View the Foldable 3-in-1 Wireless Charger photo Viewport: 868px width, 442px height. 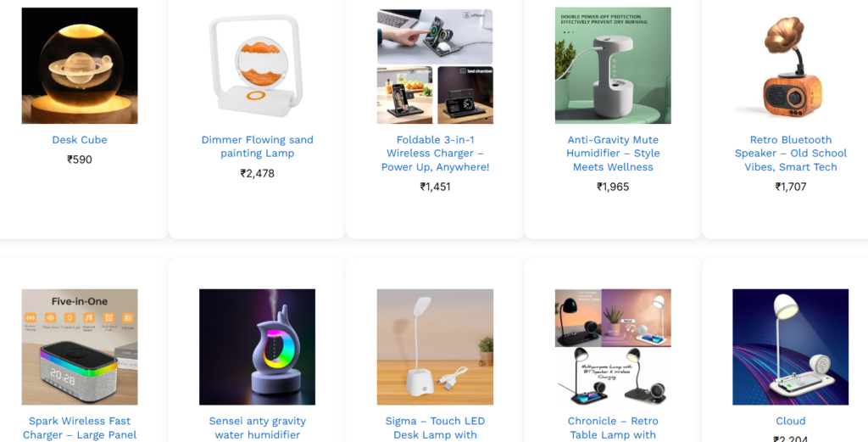[x=435, y=65]
